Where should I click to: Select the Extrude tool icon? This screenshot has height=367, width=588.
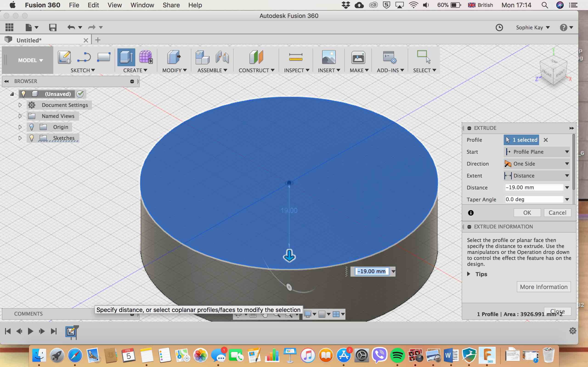(126, 57)
